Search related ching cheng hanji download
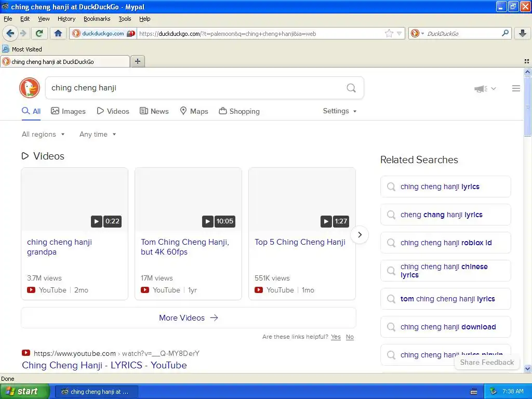This screenshot has height=399, width=532. (446, 327)
